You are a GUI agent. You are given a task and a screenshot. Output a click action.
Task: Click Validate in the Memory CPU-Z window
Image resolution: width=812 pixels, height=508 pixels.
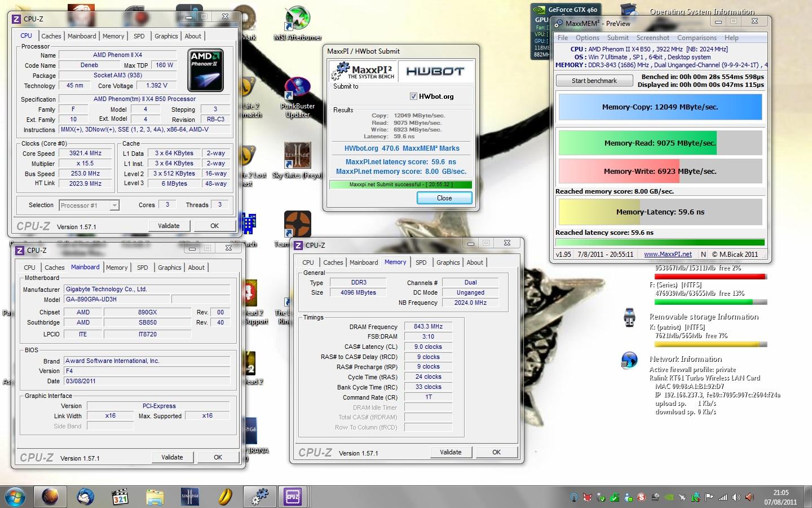[x=451, y=452]
